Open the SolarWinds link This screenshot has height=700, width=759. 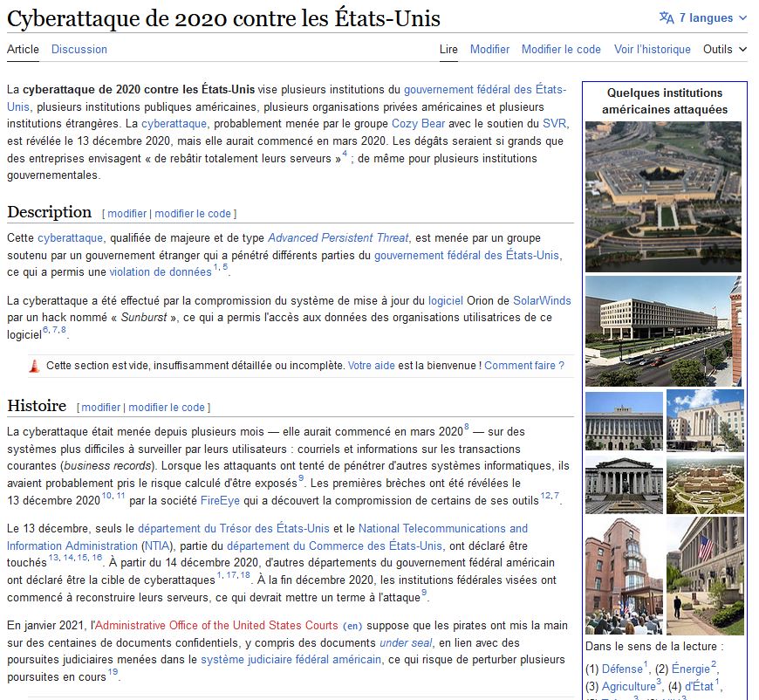pyautogui.click(x=542, y=300)
